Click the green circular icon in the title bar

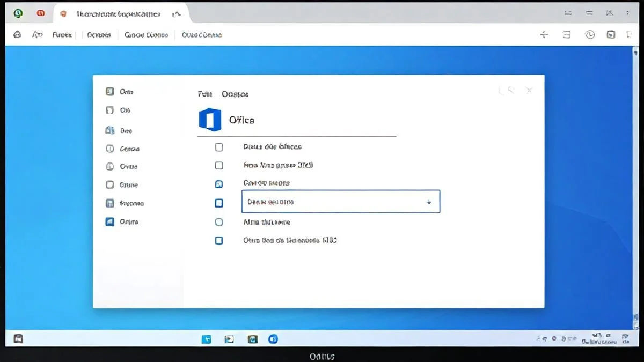point(18,12)
